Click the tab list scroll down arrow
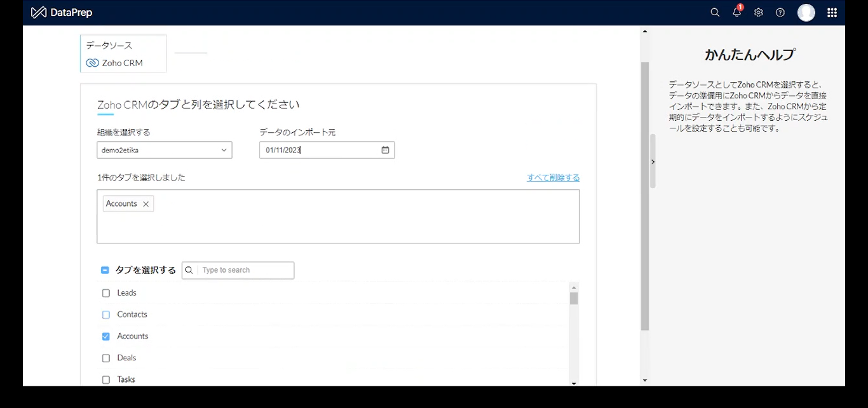 pyautogui.click(x=574, y=383)
